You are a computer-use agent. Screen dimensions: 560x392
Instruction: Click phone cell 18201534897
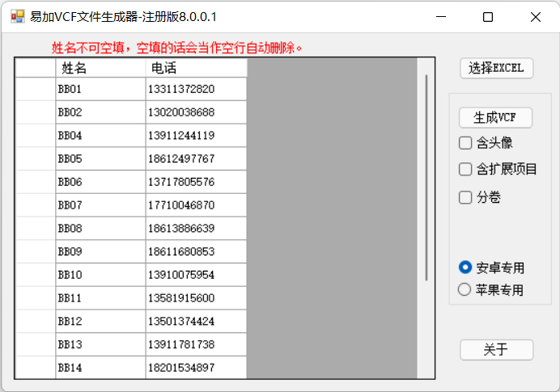tap(196, 368)
